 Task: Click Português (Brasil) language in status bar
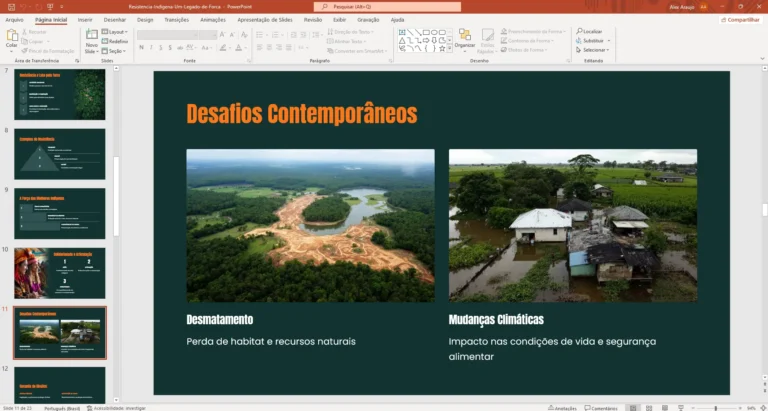click(62, 408)
